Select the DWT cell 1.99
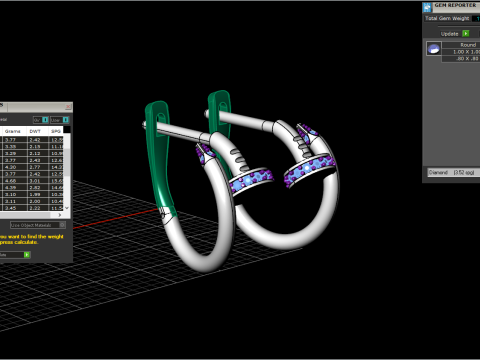Viewport: 480px width, 360px height. [x=38, y=194]
